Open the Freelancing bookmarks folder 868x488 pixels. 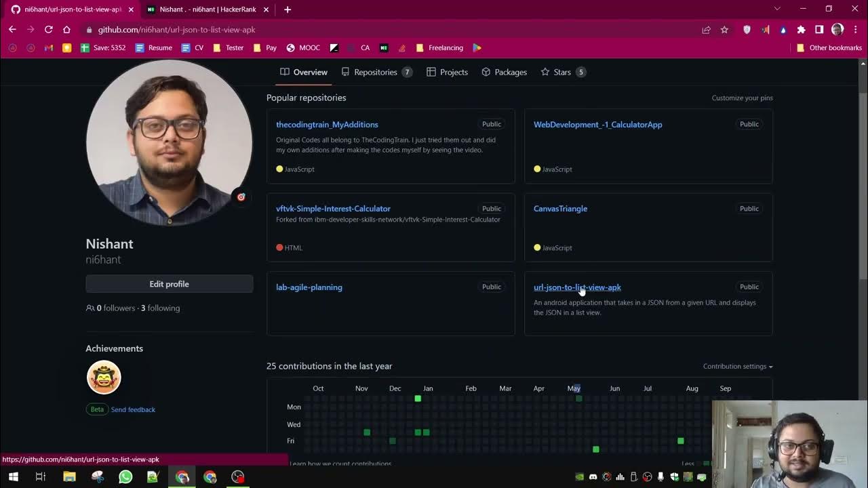(440, 48)
